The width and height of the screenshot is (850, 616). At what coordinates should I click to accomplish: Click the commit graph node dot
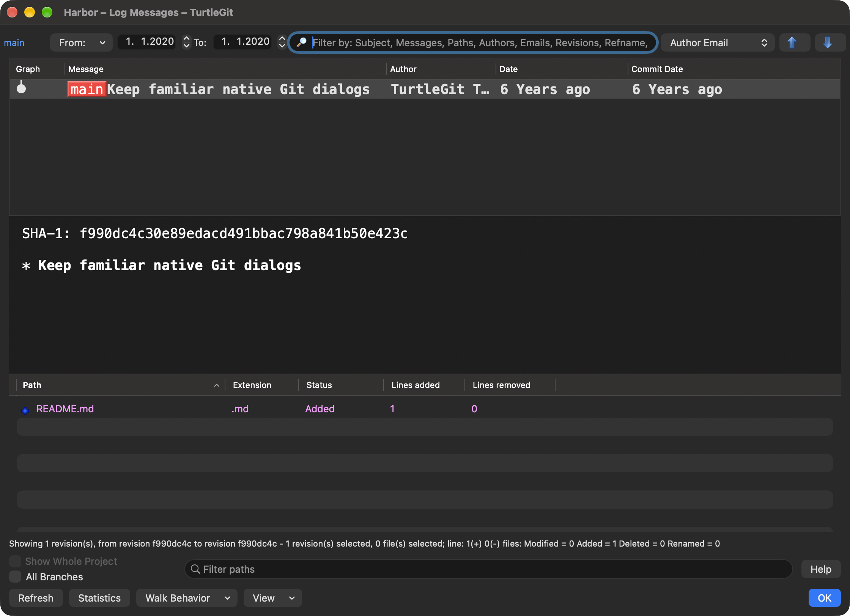(21, 88)
